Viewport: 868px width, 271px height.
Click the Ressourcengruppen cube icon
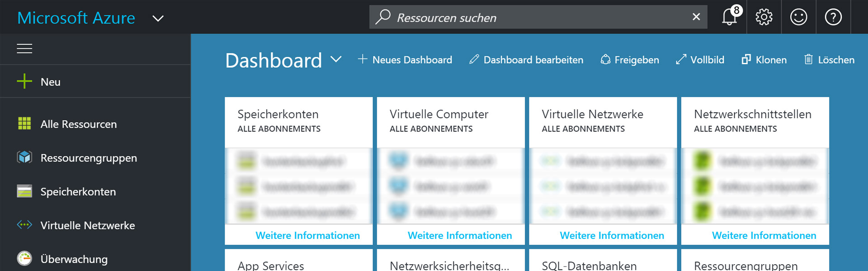point(24,157)
